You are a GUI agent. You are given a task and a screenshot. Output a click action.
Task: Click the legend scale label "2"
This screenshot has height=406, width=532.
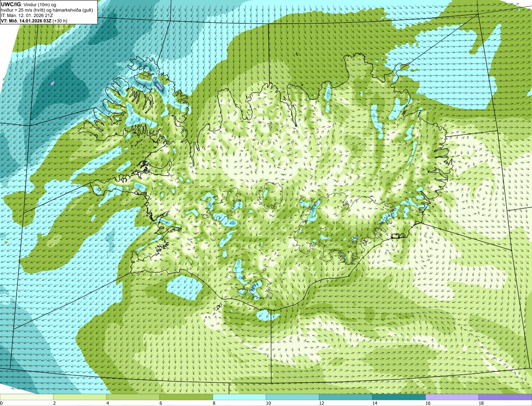54,403
